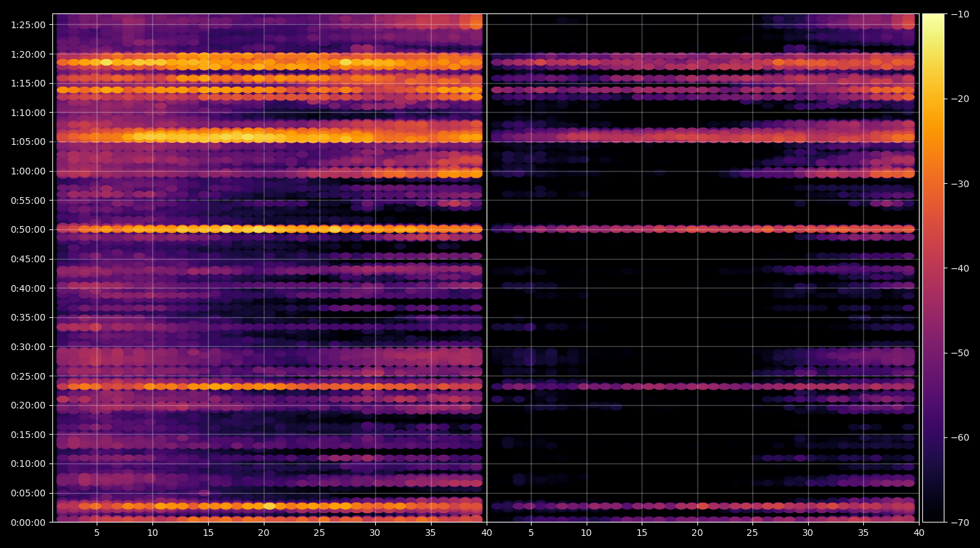Select the 0:05:00 time axis label
The image size is (980, 548).
28,493
